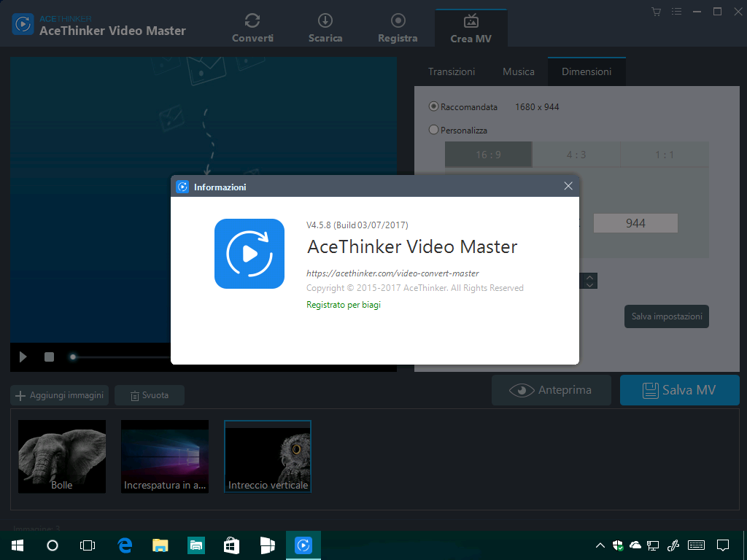Open the Windows Defender tray icon
The image size is (747, 560).
point(618,545)
